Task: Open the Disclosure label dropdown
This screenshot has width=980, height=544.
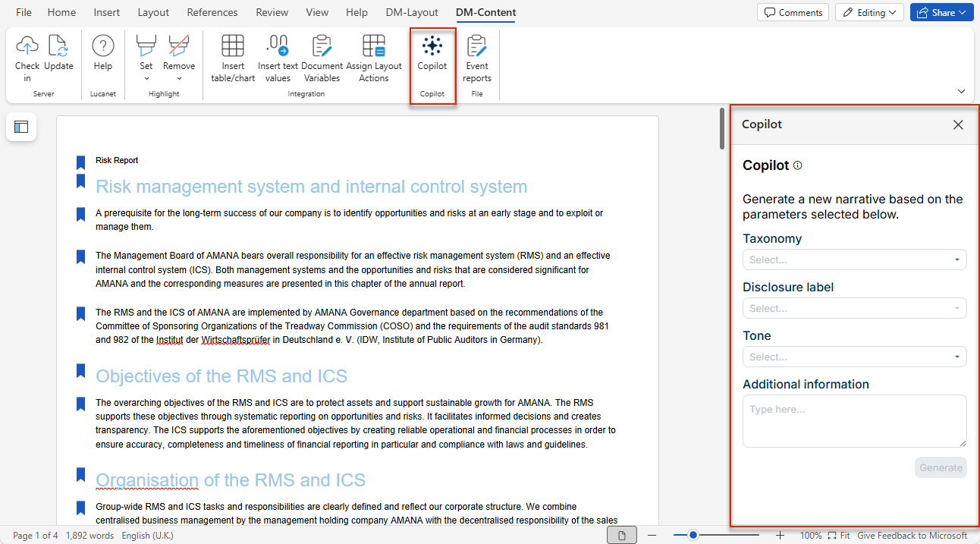Action: coord(855,308)
